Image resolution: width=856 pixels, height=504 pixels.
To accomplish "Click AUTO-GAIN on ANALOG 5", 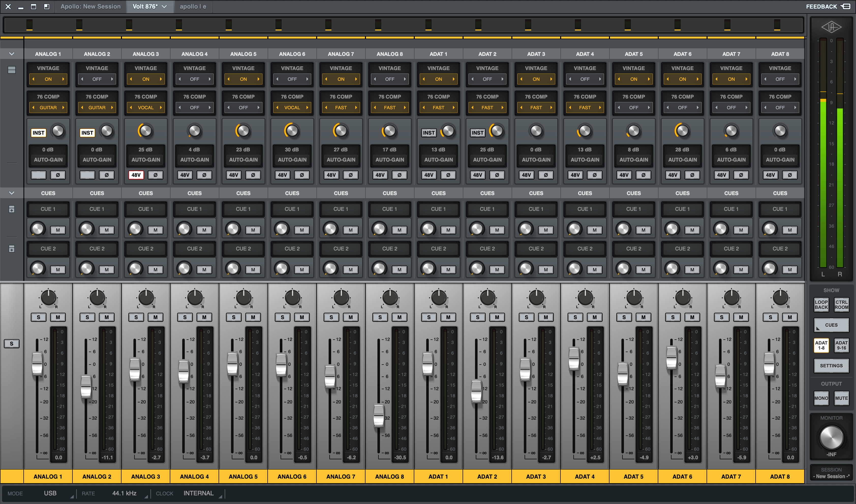I will 243,160.
